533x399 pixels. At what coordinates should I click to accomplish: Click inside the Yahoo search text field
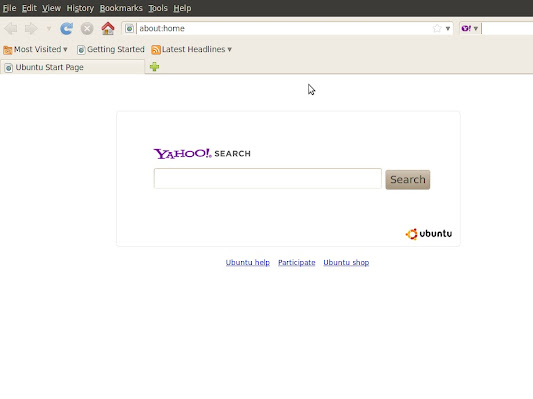(268, 178)
